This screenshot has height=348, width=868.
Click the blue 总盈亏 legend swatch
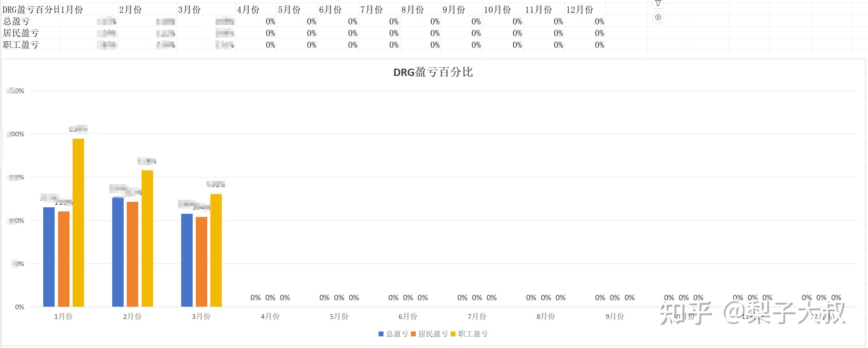click(x=381, y=334)
